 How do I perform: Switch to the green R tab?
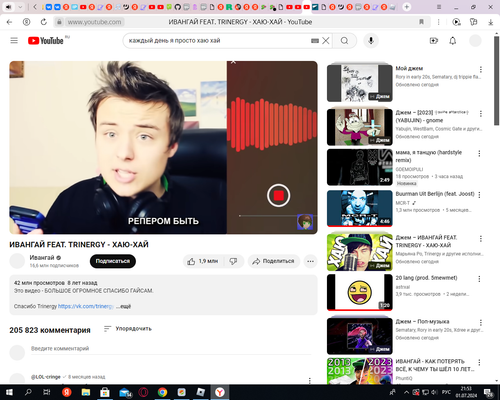229,7
